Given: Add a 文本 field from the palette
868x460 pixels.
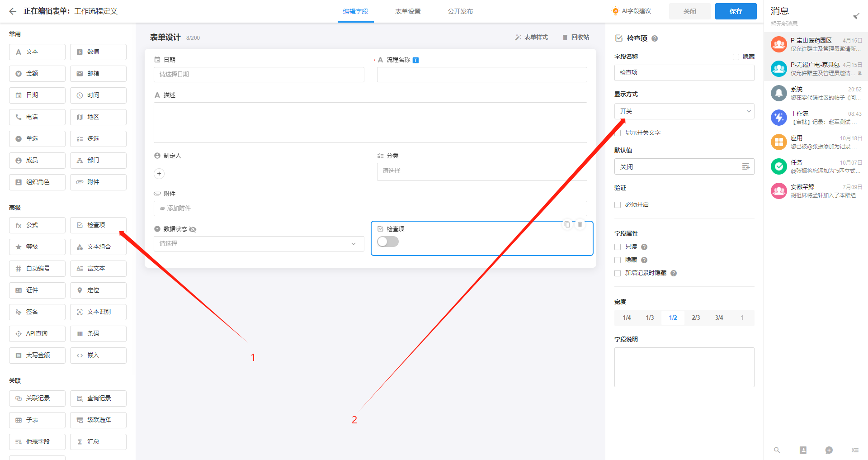Looking at the screenshot, I should (x=37, y=52).
